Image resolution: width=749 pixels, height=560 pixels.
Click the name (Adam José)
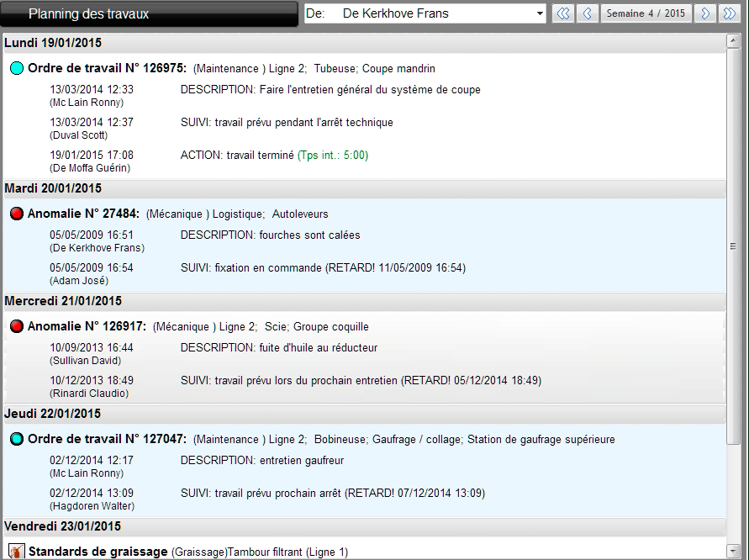click(79, 281)
